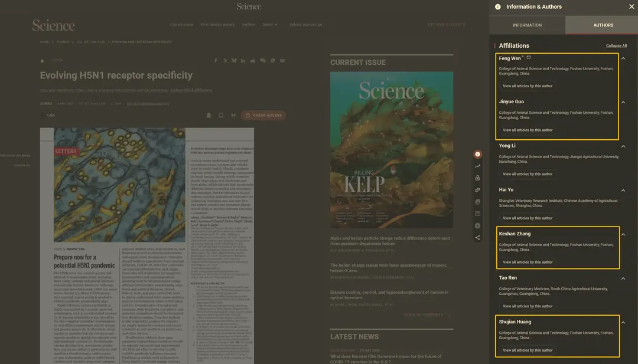Select the Authors tab

(x=603, y=25)
